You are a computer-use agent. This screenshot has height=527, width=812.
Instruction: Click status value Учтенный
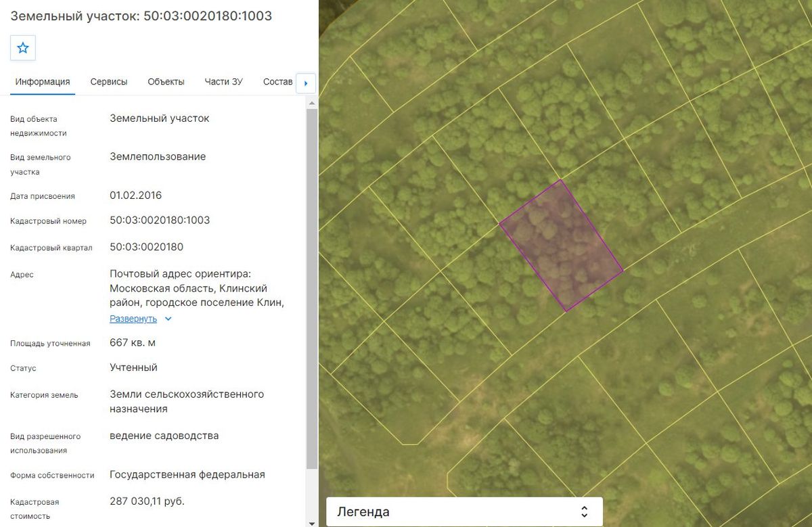[133, 367]
